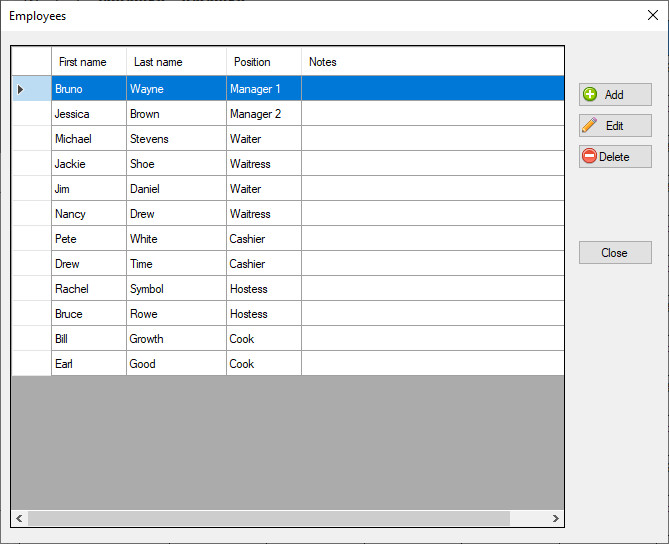Select the Manager 2 position cell
Image resolution: width=669 pixels, height=544 pixels.
coord(264,113)
